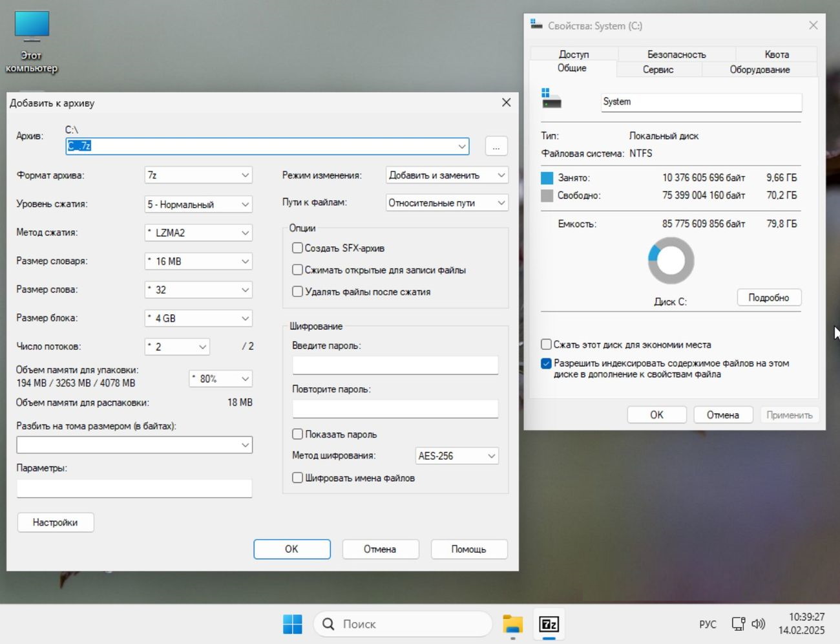Image resolution: width=840 pixels, height=644 pixels.
Task: Open Формат архива dropdown
Action: click(198, 175)
